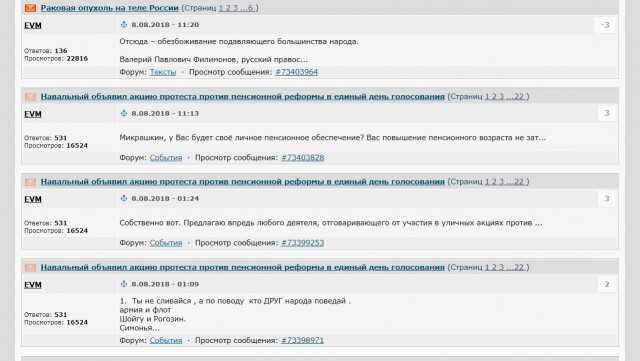Click the line Шойгу и Рогозин.
Screen dimensions: 640x361
tap(153, 319)
